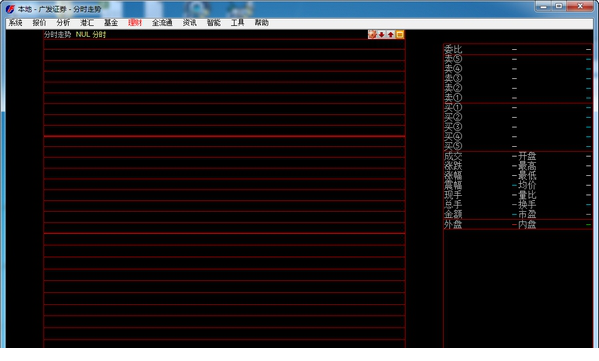The height and width of the screenshot is (361, 599).
Task: Click the 分时走势 chart title label
Action: click(x=57, y=35)
